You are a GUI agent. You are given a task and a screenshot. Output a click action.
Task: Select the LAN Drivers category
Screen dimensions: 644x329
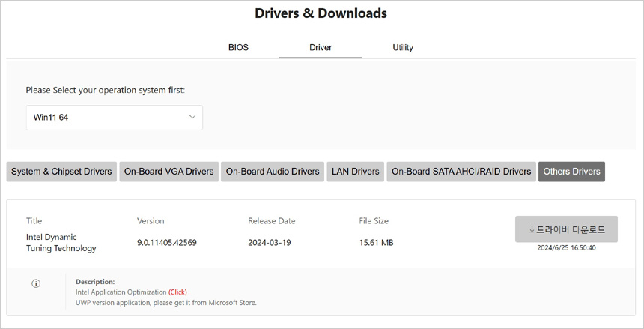coord(355,172)
